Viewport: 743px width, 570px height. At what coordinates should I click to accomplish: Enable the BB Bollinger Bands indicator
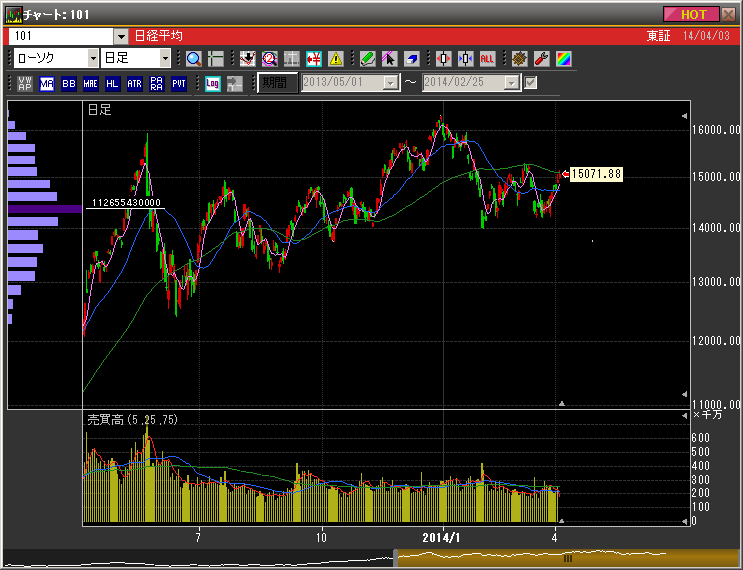click(69, 83)
